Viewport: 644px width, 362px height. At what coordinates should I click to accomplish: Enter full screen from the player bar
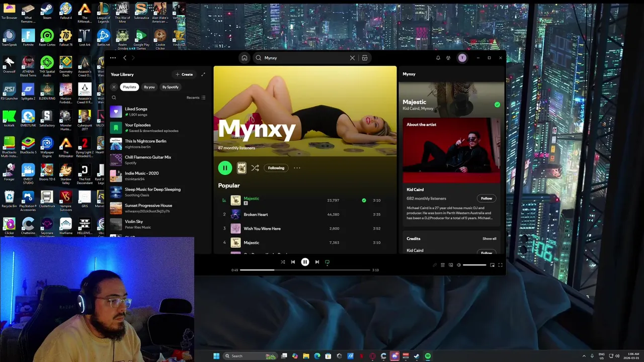point(501,265)
